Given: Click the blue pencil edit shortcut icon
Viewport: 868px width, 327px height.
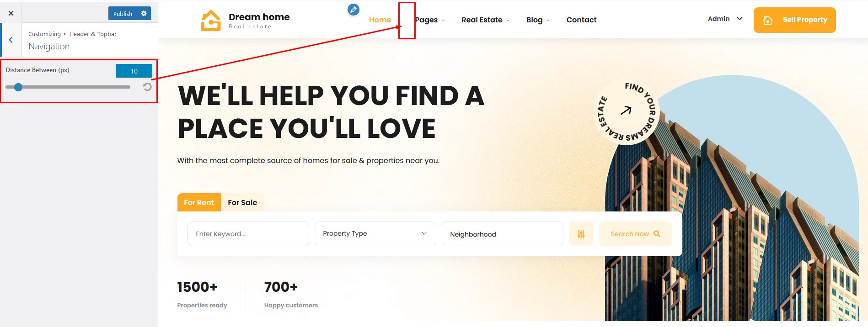Looking at the screenshot, I should pyautogui.click(x=353, y=10).
